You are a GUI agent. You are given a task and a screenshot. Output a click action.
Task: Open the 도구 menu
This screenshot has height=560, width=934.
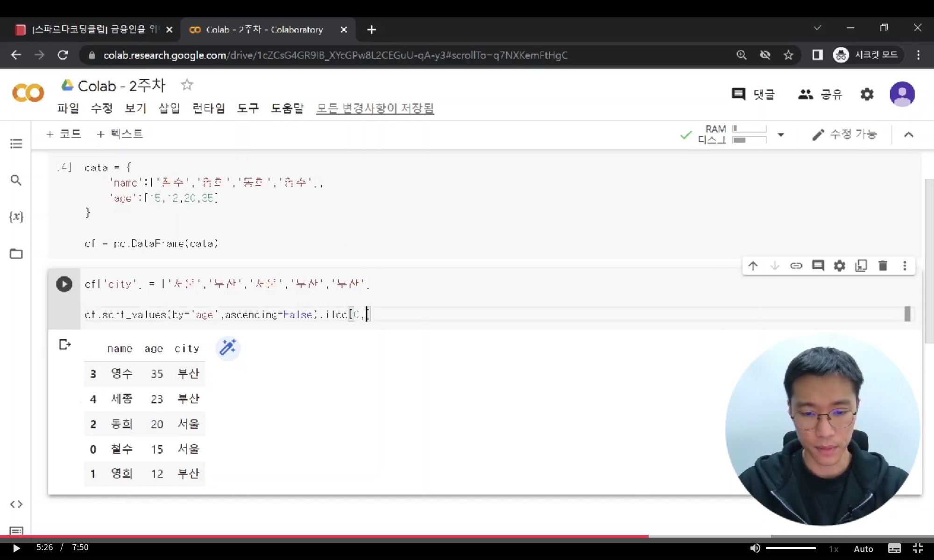click(x=248, y=108)
